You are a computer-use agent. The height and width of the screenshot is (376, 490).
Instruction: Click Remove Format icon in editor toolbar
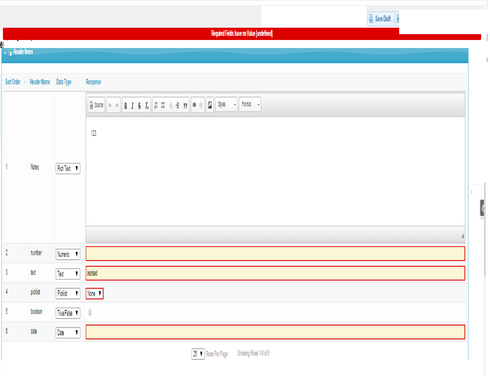(147, 105)
